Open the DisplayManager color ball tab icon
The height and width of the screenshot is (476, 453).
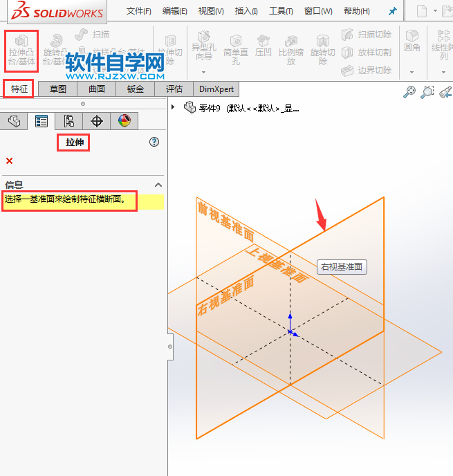(124, 121)
